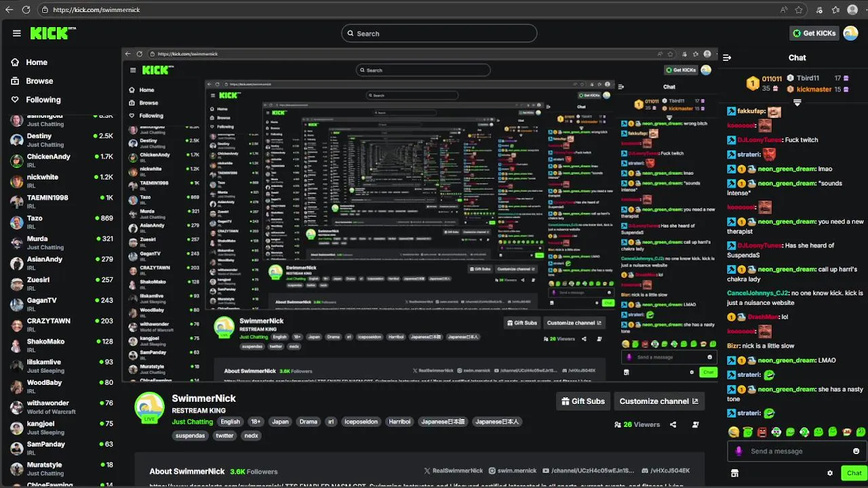868x488 pixels.
Task: Click the share stream icon
Action: tap(673, 425)
